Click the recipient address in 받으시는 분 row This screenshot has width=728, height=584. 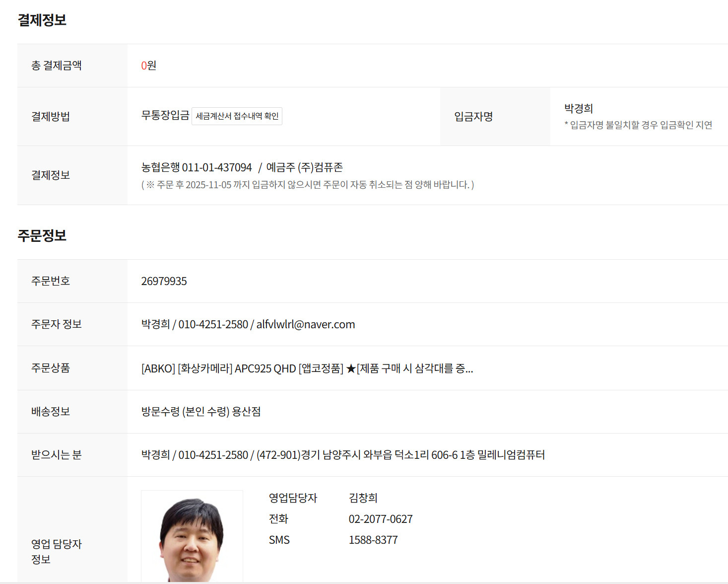[400, 455]
